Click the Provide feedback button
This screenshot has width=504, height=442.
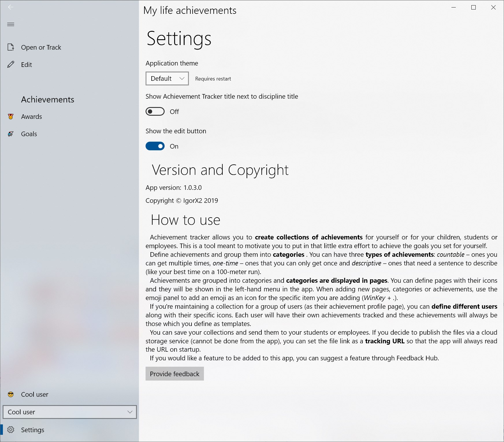point(175,374)
